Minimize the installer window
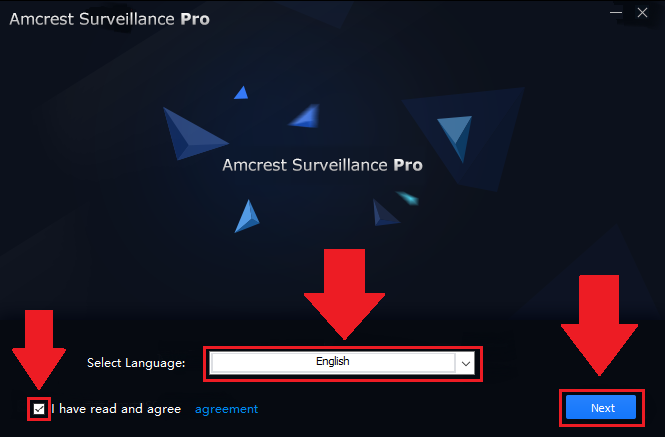The height and width of the screenshot is (437, 665). tap(616, 13)
